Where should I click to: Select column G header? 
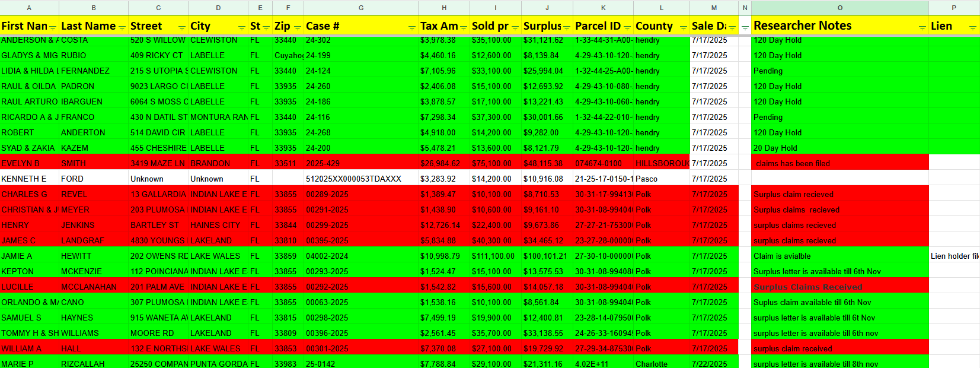360,8
